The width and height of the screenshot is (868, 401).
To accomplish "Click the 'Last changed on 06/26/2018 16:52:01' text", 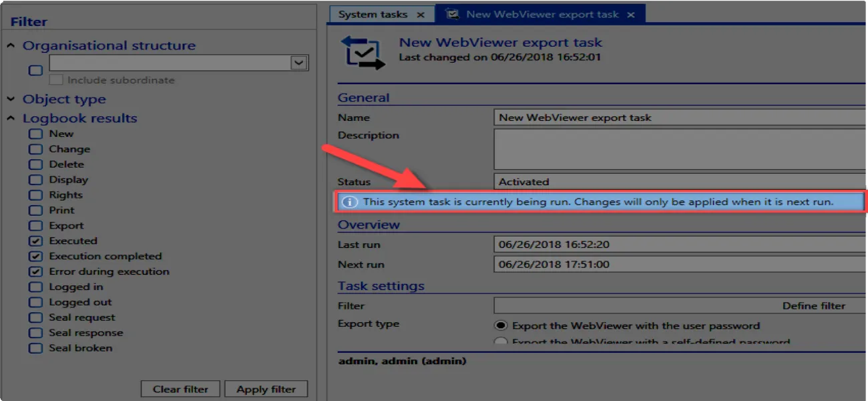I will pyautogui.click(x=499, y=57).
